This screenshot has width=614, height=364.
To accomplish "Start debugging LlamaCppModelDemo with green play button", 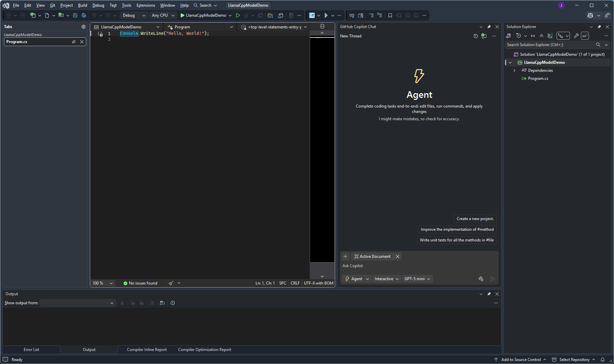I will (x=203, y=15).
